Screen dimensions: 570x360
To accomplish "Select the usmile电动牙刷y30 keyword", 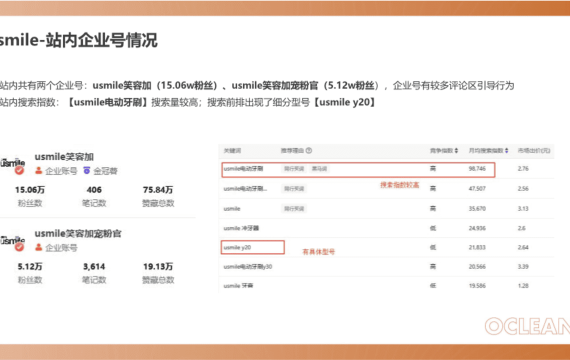I will coord(248,267).
